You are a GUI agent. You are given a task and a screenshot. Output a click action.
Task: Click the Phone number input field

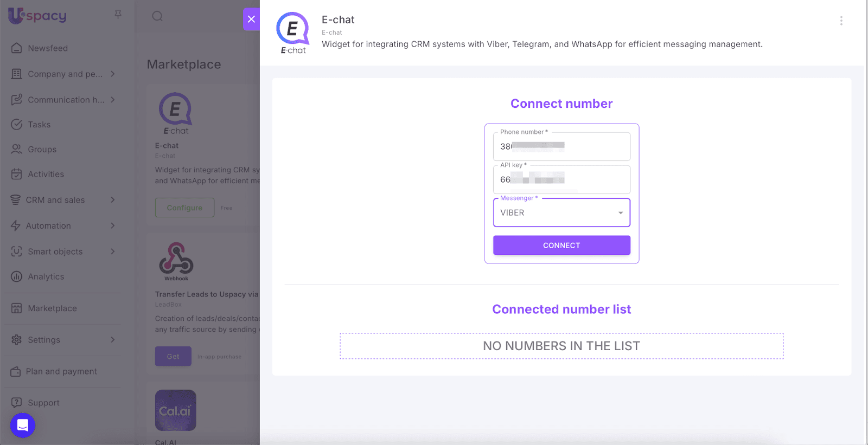click(x=561, y=146)
